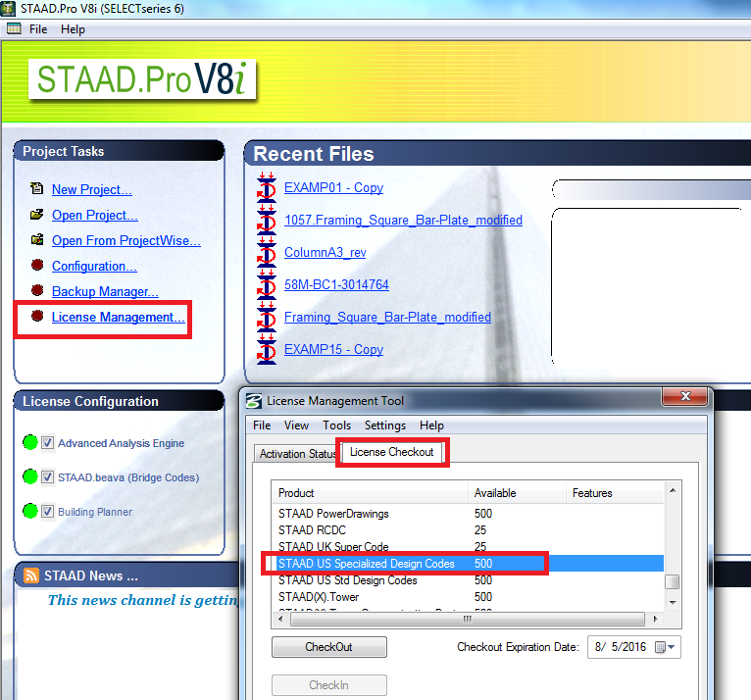Open the License Management link
The height and width of the screenshot is (700, 751).
point(118,317)
